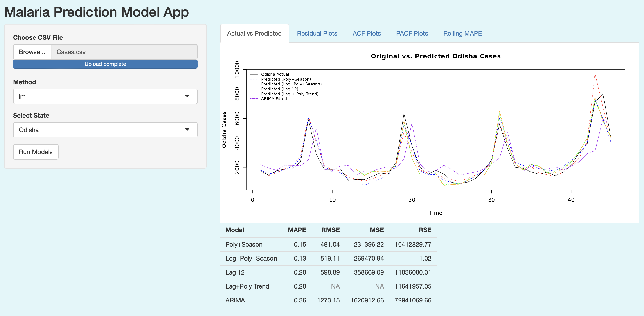The image size is (644, 316).
Task: Open the ACF Plots tab
Action: pyautogui.click(x=367, y=34)
